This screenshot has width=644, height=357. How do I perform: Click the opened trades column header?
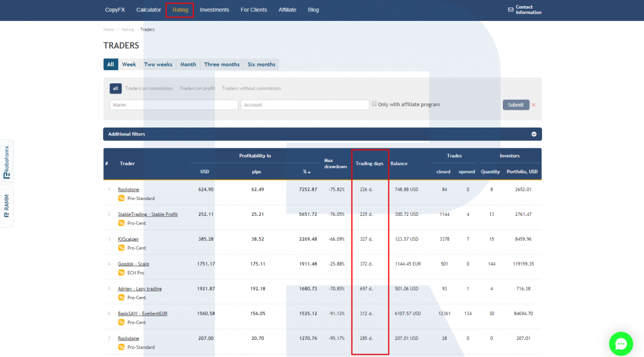point(467,172)
